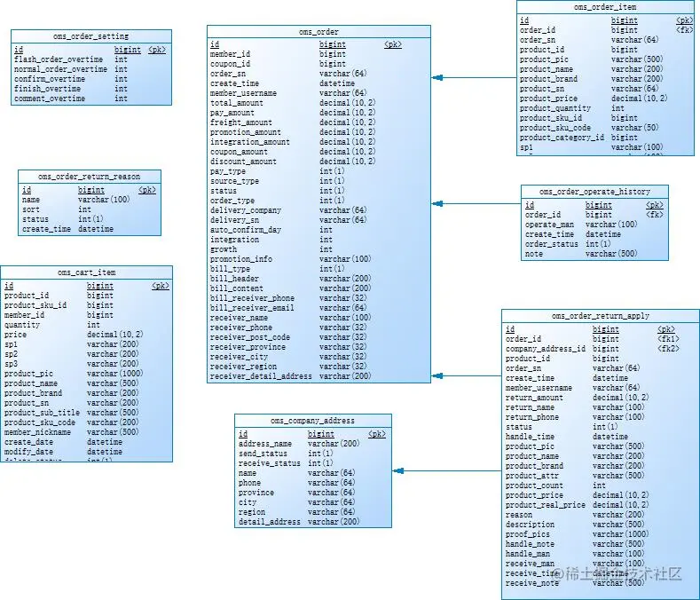Select the oms_company_address table header
The height and width of the screenshot is (600, 700).
coord(312,421)
